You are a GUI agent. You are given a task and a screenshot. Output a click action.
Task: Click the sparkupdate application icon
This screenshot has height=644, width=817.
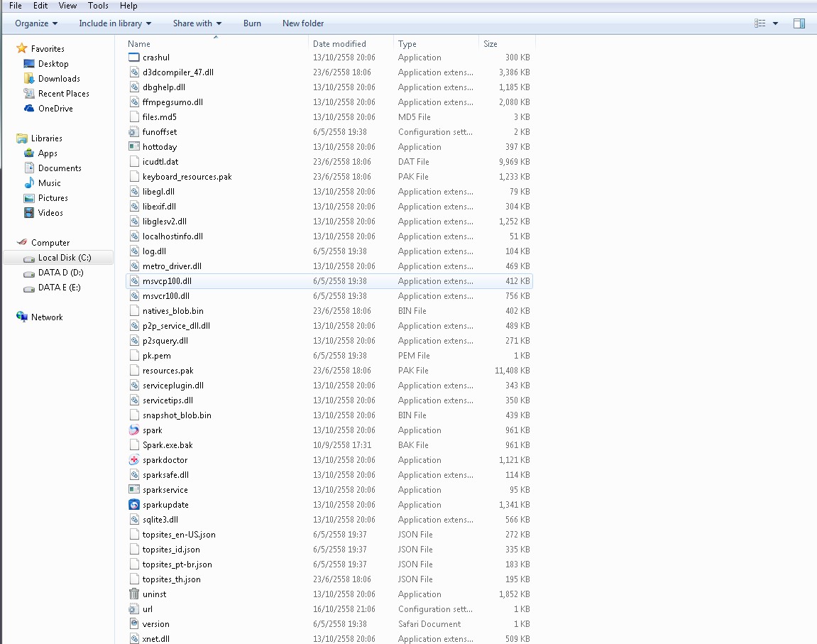(x=134, y=505)
